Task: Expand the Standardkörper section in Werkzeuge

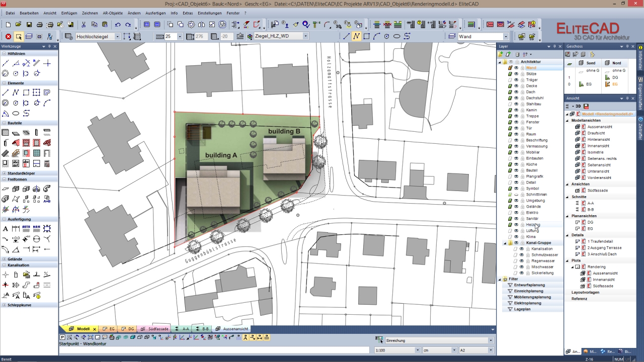Action: coord(4,173)
